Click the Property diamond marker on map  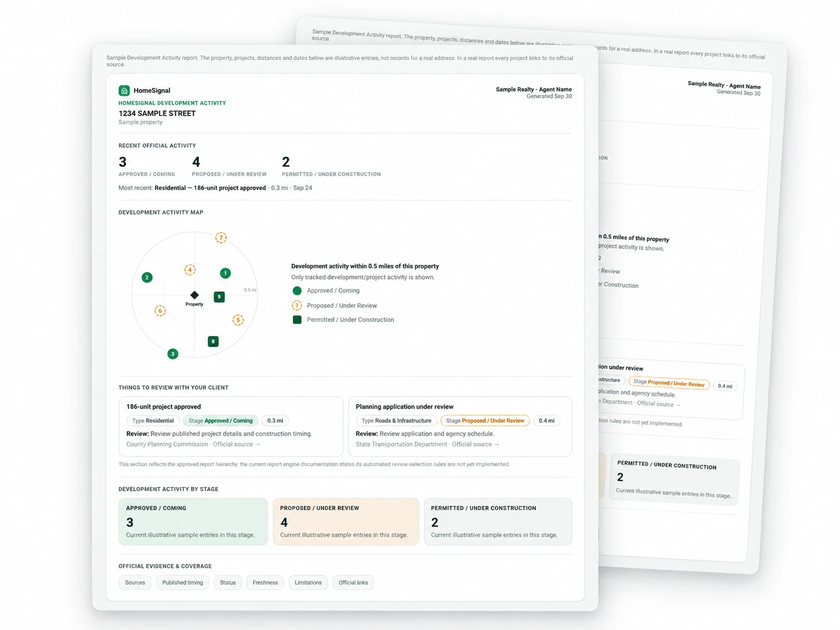click(x=194, y=295)
